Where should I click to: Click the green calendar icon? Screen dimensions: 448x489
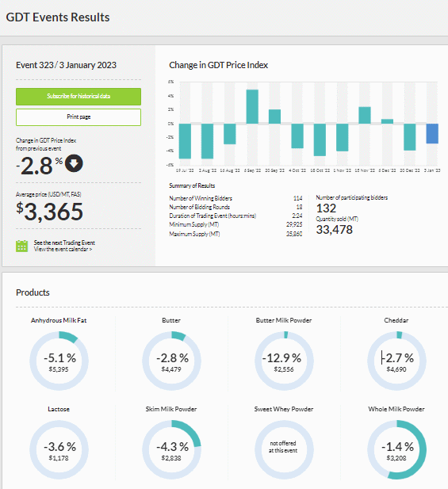[x=22, y=246]
